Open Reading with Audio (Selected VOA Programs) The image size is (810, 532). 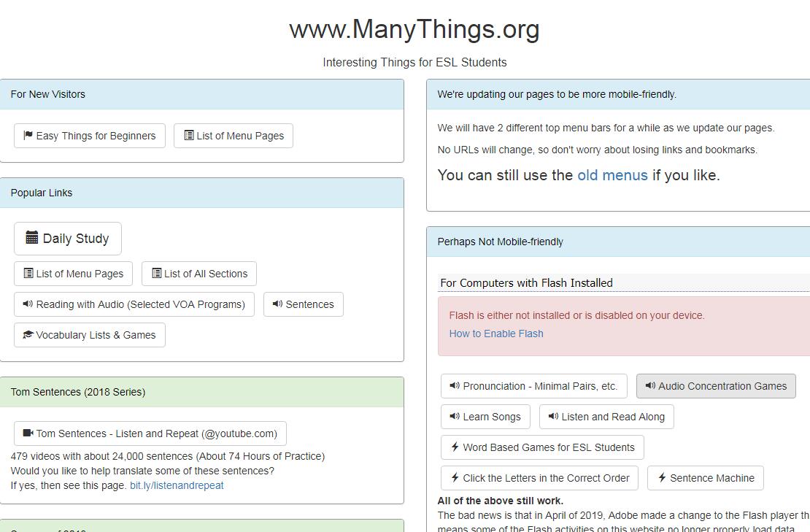pos(134,304)
